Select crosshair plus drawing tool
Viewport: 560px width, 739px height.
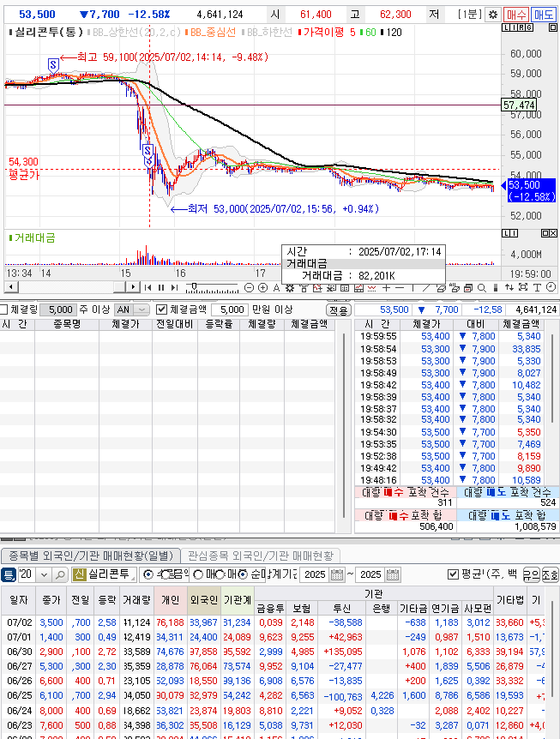point(386,287)
